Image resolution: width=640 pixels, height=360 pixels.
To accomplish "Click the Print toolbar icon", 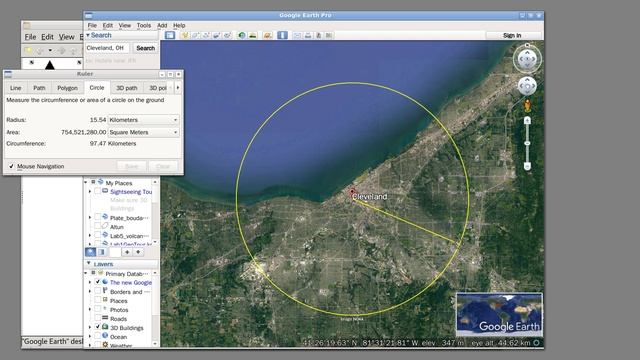I will pos(308,36).
